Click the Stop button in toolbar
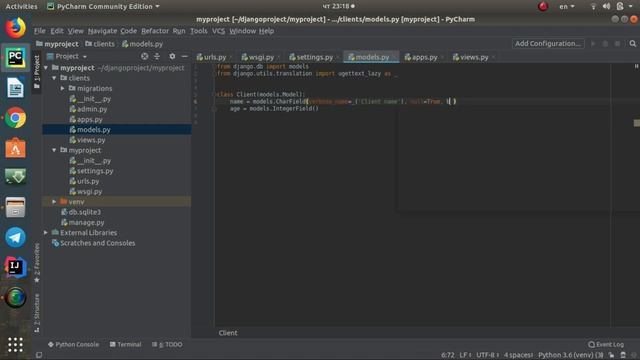The image size is (640, 360). (618, 44)
